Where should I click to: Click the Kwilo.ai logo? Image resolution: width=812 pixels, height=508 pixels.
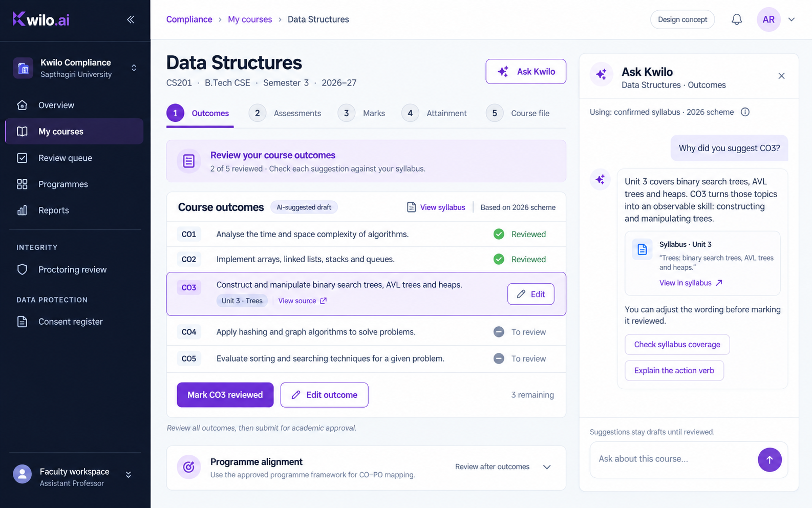41,19
